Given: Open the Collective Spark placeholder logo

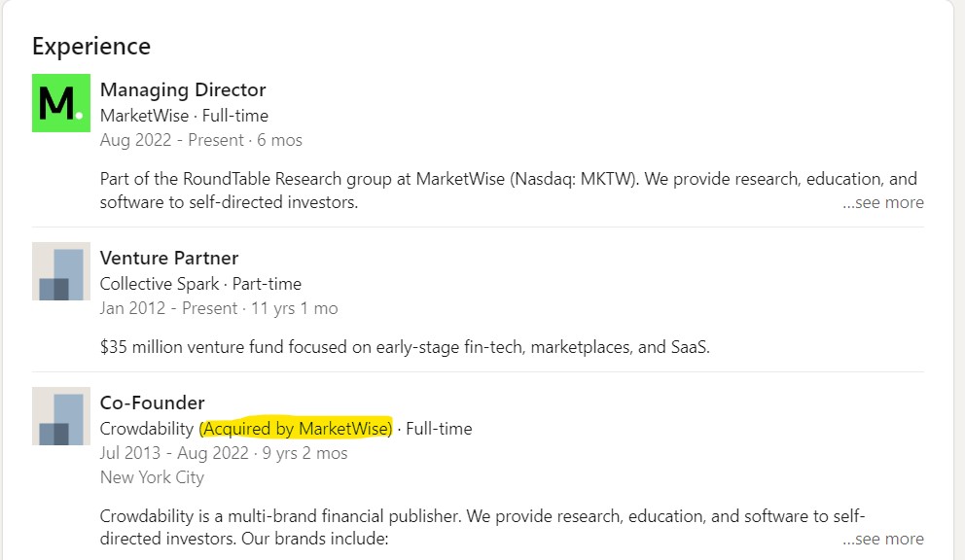Looking at the screenshot, I should [x=61, y=271].
